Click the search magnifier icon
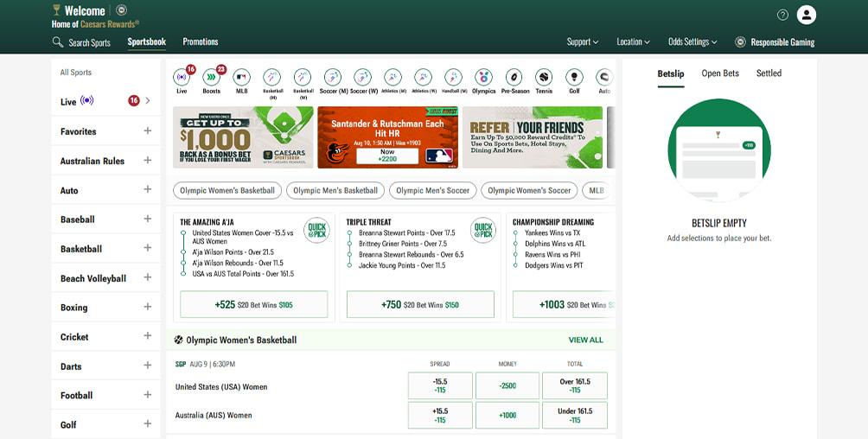The height and width of the screenshot is (439, 868). (x=58, y=42)
